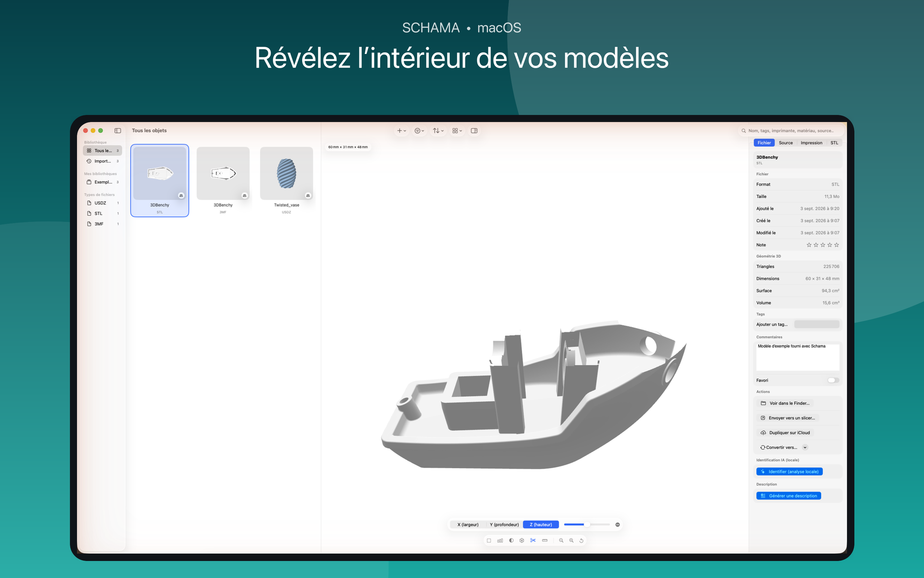Click the Ajouter un tag… input field
924x578 pixels.
[x=817, y=325]
